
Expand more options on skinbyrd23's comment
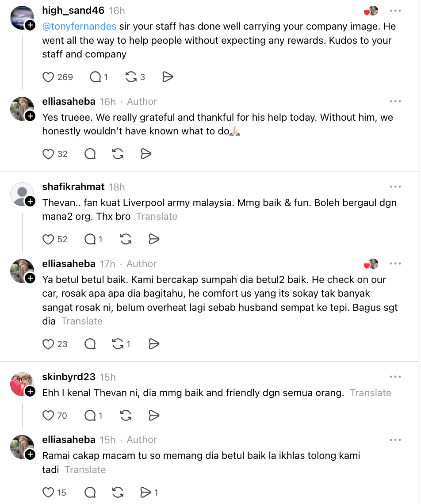(395, 377)
